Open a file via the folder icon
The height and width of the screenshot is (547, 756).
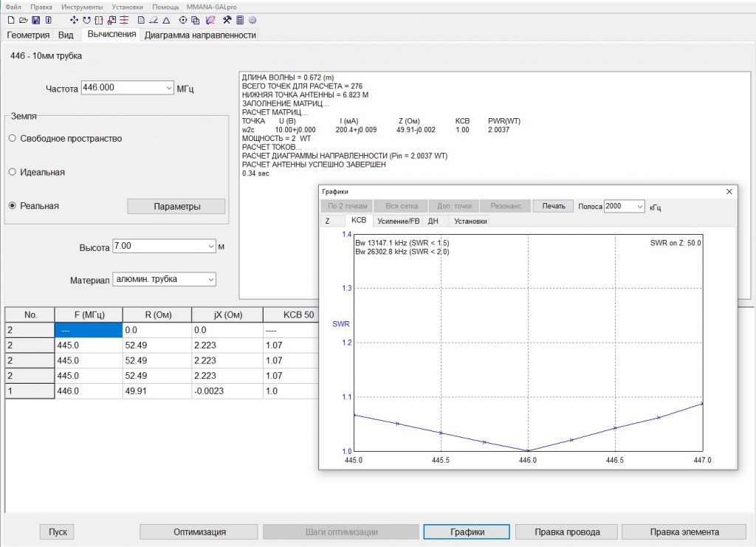24,20
